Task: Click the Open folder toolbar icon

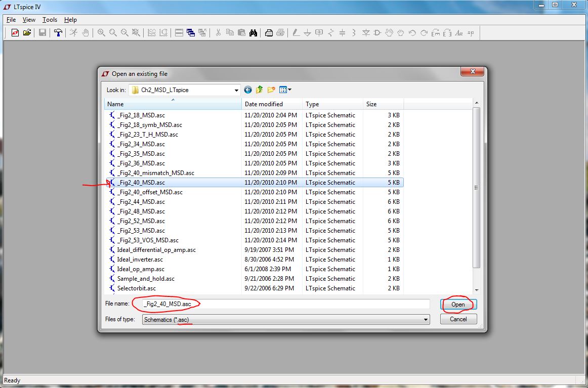Action: point(27,33)
